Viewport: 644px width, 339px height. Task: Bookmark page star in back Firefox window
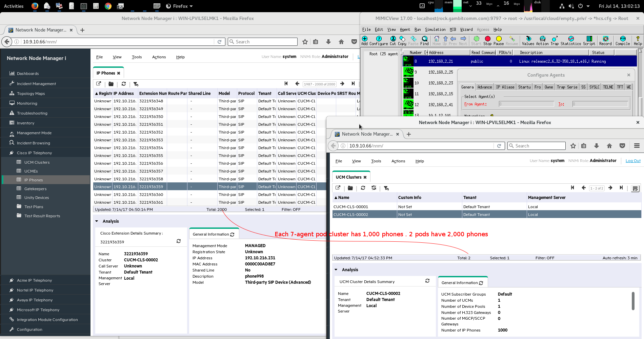click(305, 42)
